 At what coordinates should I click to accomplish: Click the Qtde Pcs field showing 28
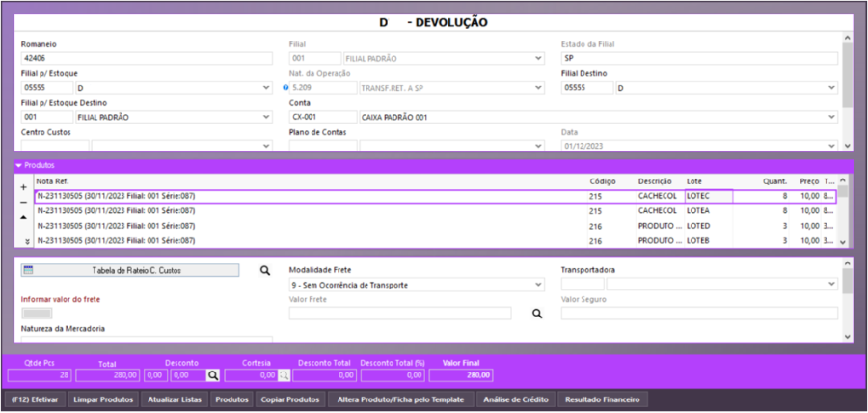[40, 375]
